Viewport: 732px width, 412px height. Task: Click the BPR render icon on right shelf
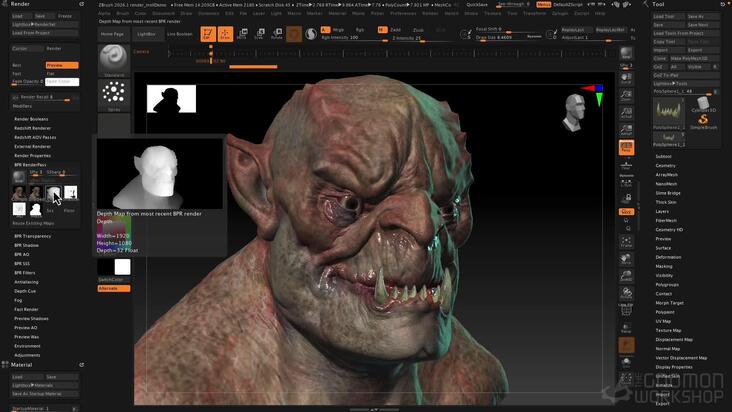click(x=626, y=53)
